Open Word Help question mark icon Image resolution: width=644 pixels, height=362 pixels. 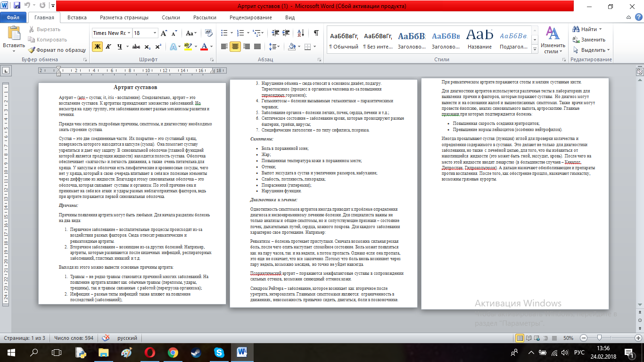coord(638,18)
